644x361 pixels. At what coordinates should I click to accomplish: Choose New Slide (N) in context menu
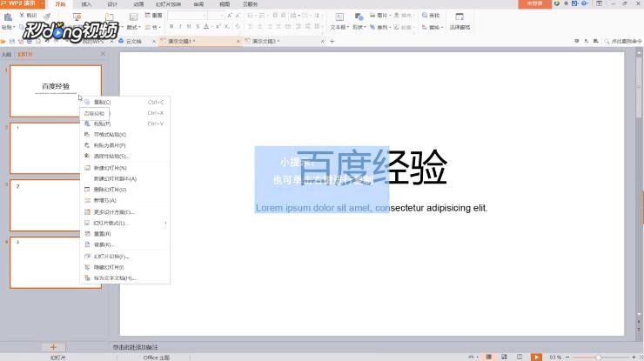tap(124, 168)
